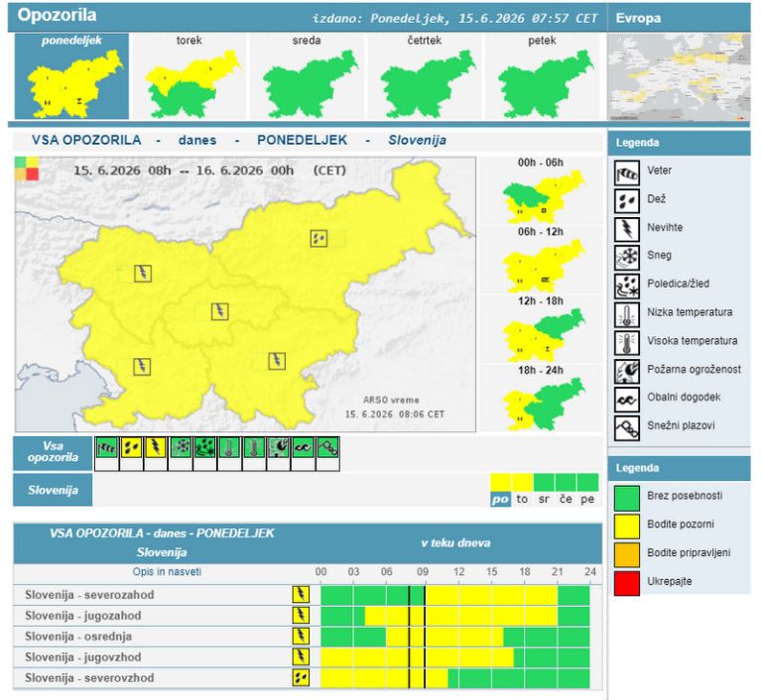Select the thunderstorm icon in Vsa opozorila row

coord(156,447)
